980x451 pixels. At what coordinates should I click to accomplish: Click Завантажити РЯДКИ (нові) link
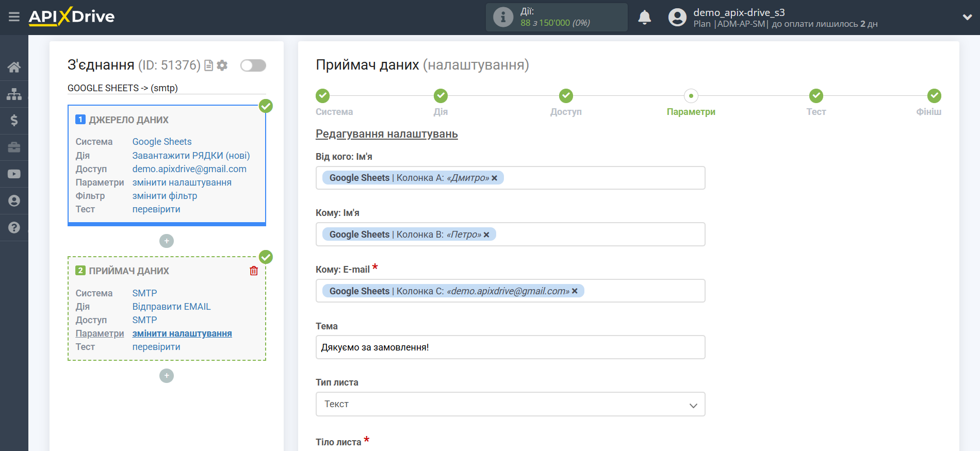coord(191,156)
